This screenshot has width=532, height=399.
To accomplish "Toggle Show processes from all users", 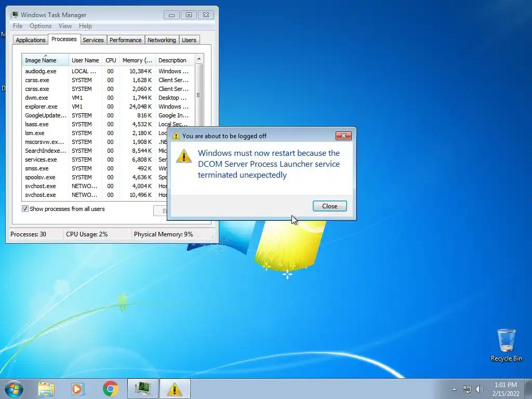I will click(x=25, y=209).
